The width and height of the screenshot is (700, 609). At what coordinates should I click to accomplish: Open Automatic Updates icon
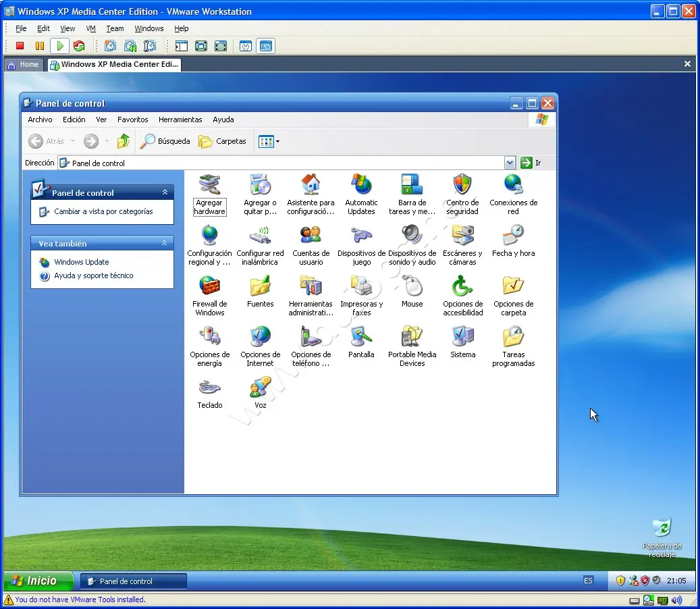361,185
